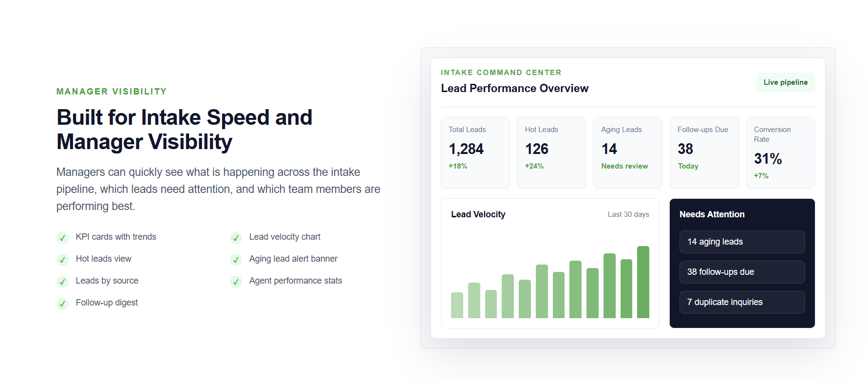This screenshot has width=868, height=382.
Task: Click checkmark icon next to Follow-up digest
Action: click(62, 304)
